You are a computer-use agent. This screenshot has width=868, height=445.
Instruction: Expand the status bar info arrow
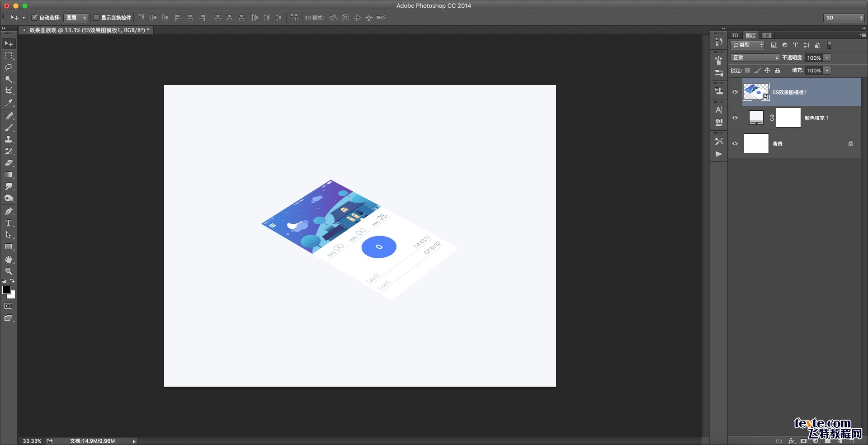click(134, 441)
